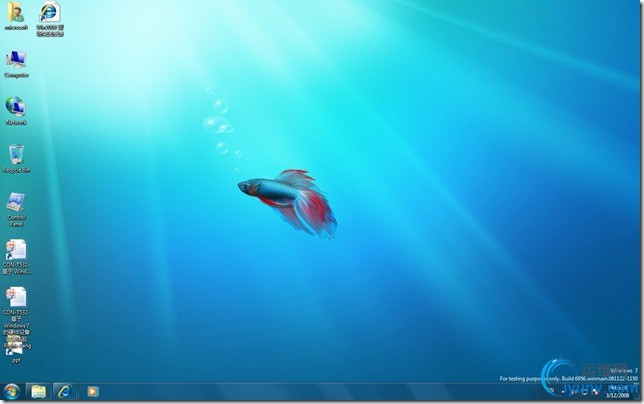Select the ppt shortcut on desktop

[x=16, y=351]
